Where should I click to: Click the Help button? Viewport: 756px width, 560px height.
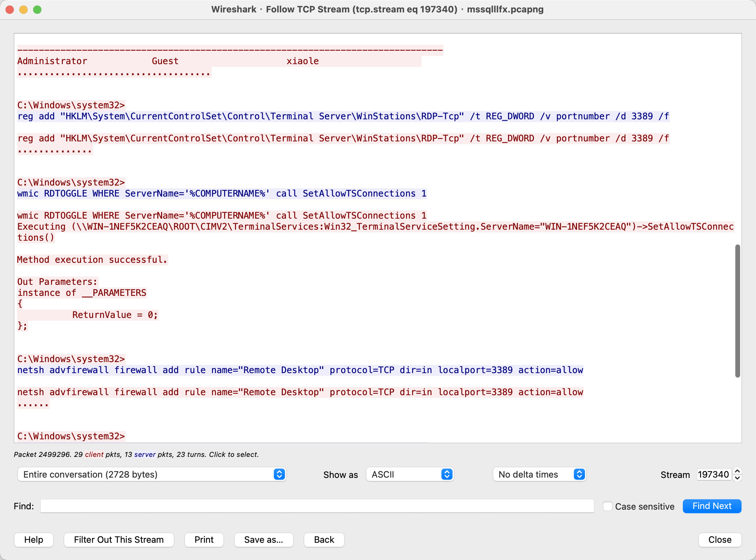(x=34, y=540)
